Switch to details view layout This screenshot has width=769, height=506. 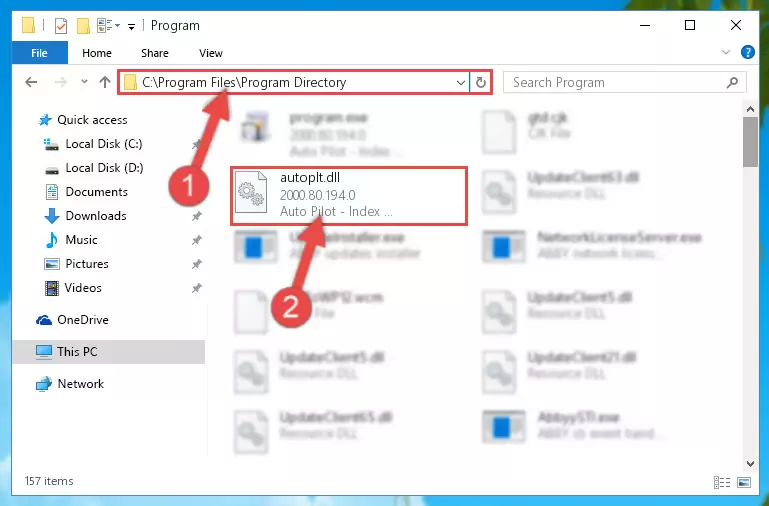pyautogui.click(x=722, y=482)
